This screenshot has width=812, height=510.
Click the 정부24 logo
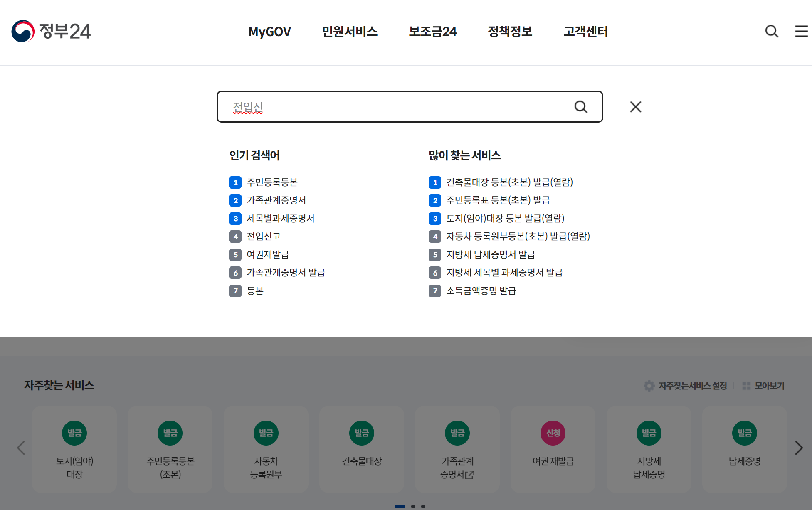(x=52, y=31)
